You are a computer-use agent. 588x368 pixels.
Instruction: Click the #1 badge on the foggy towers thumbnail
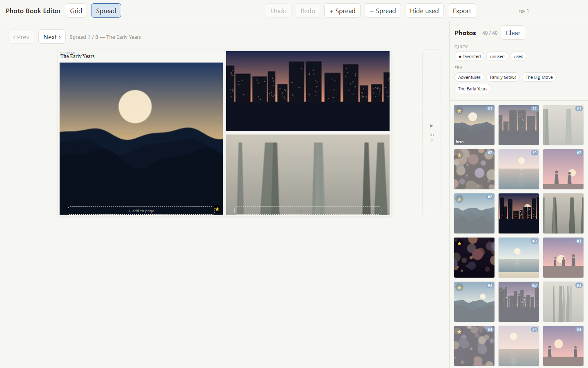pyautogui.click(x=579, y=108)
